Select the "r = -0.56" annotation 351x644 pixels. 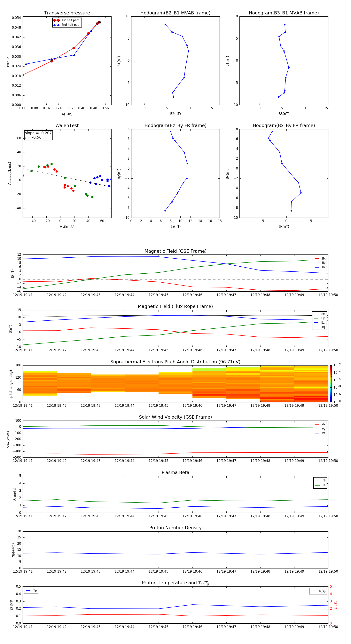click(33, 137)
